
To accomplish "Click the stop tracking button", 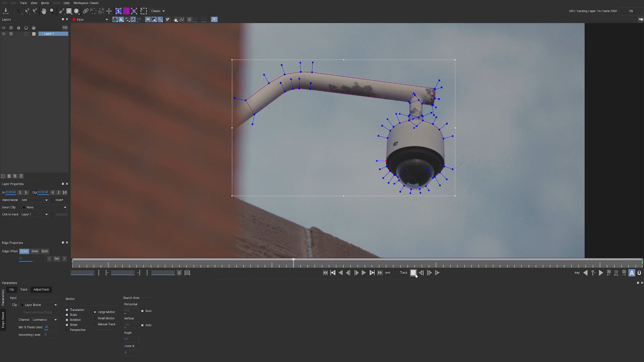I will [x=413, y=273].
